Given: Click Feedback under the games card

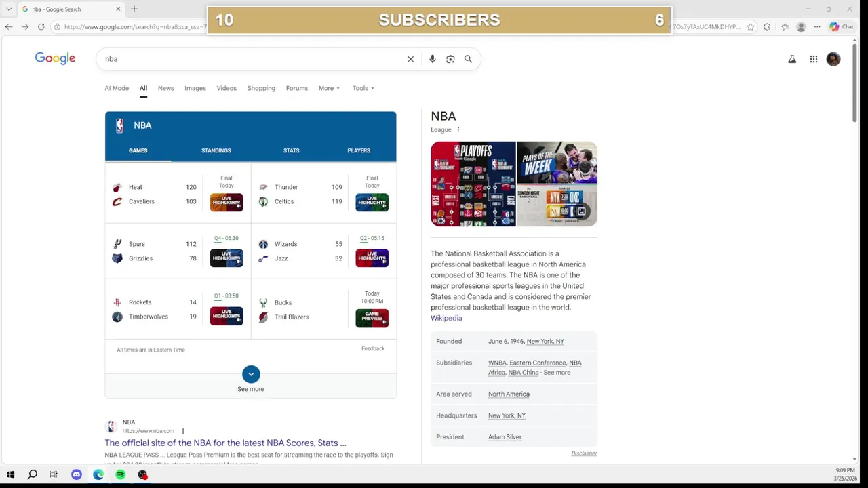Looking at the screenshot, I should click(373, 348).
